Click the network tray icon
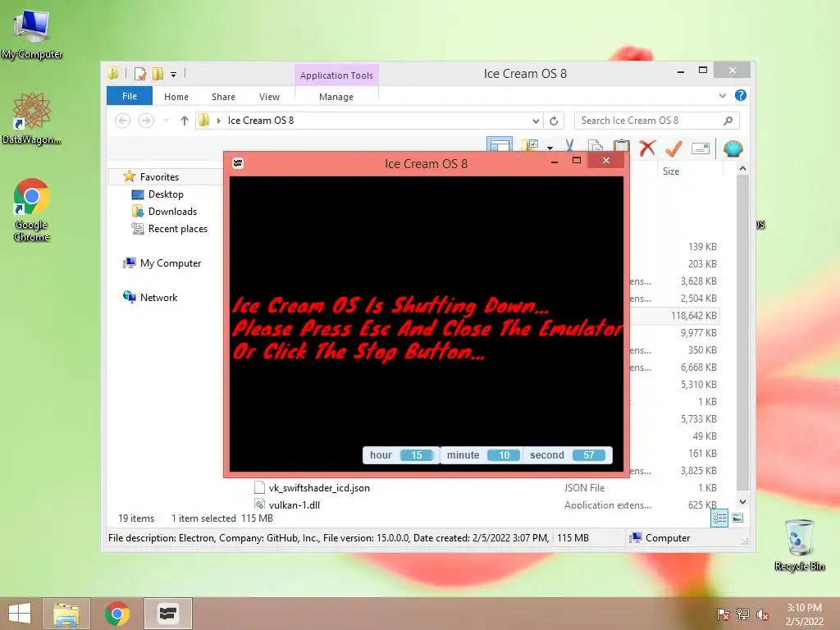The width and height of the screenshot is (840, 630). point(743,614)
